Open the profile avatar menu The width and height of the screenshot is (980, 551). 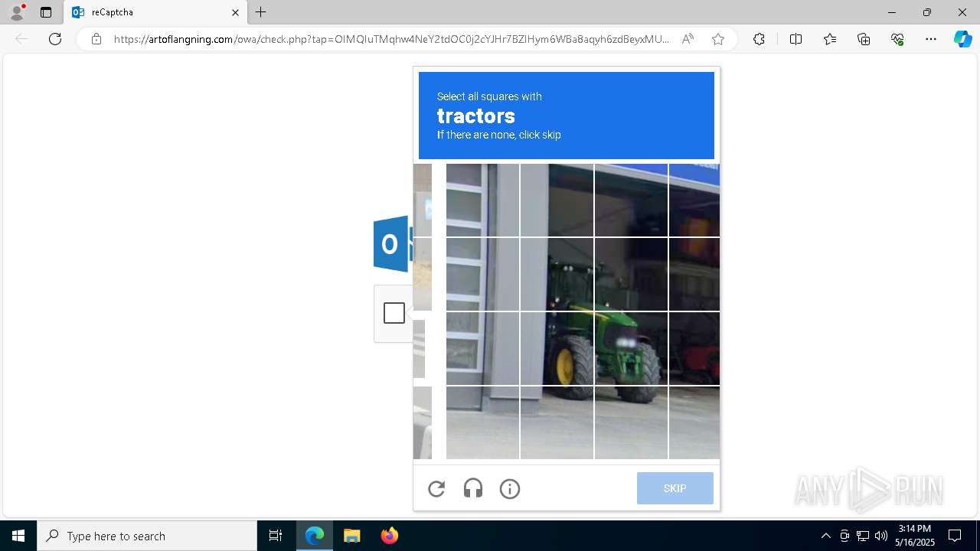point(17,12)
